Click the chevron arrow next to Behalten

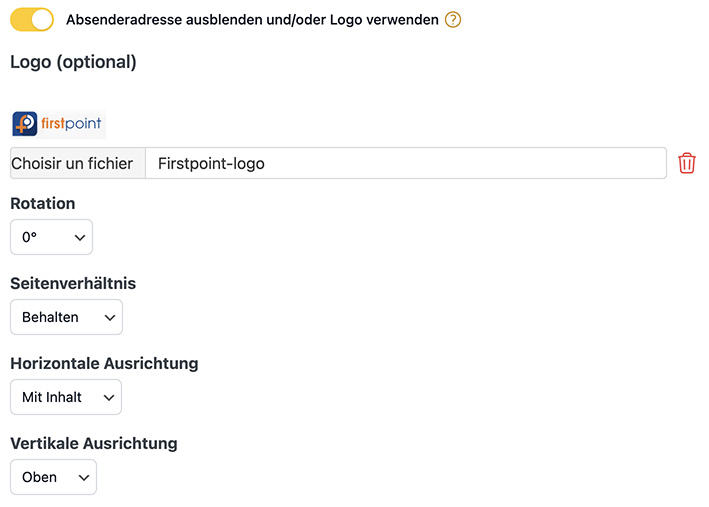click(110, 317)
